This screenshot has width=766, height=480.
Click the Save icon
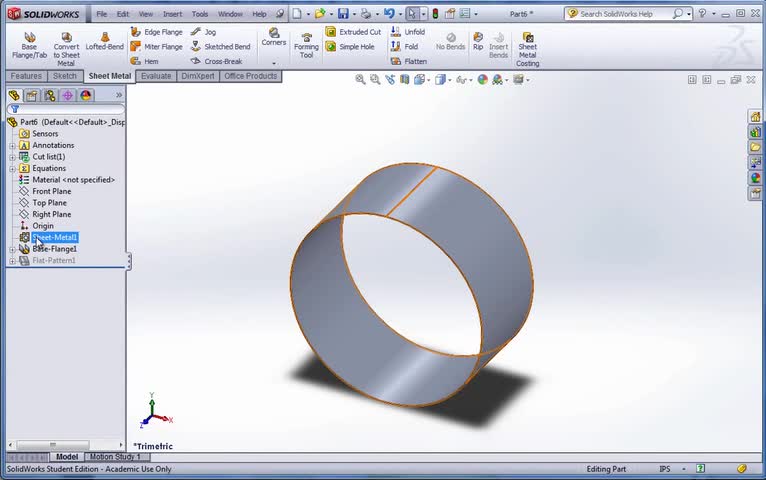[343, 14]
